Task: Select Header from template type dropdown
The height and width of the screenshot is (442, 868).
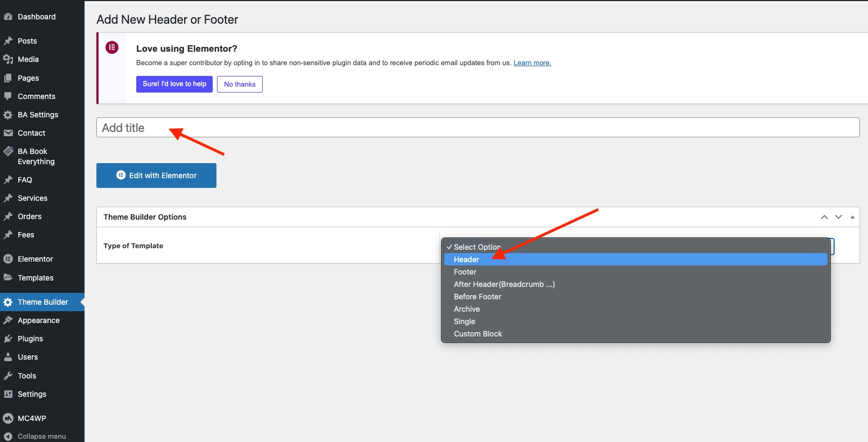Action: 466,259
